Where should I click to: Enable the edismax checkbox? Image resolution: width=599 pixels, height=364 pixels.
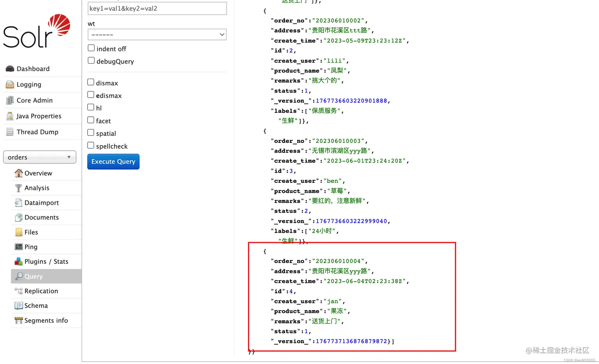(91, 95)
